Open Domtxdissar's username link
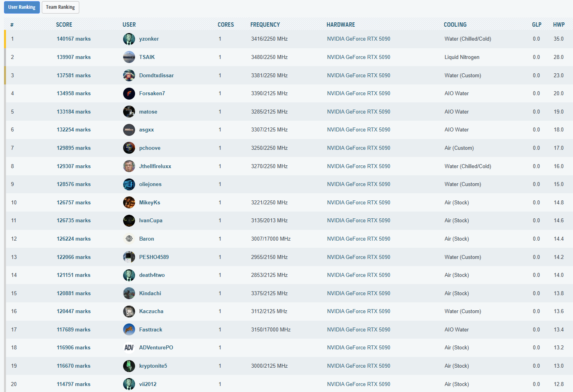The height and width of the screenshot is (392, 573). click(156, 75)
